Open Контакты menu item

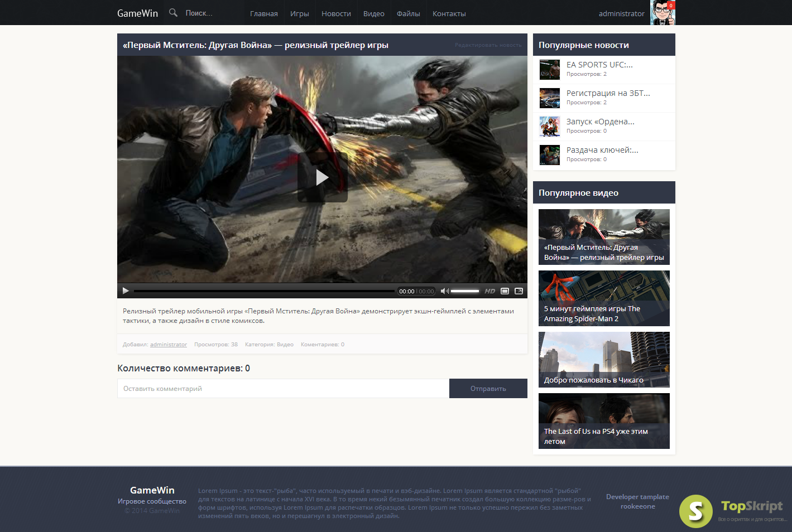(x=449, y=13)
